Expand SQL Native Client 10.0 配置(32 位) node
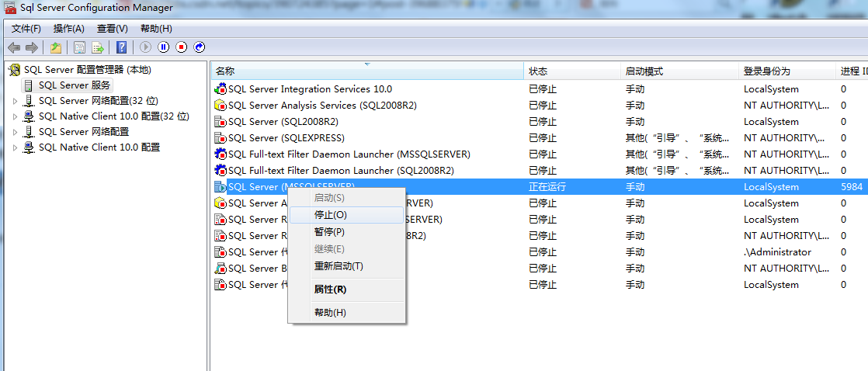 coord(15,116)
